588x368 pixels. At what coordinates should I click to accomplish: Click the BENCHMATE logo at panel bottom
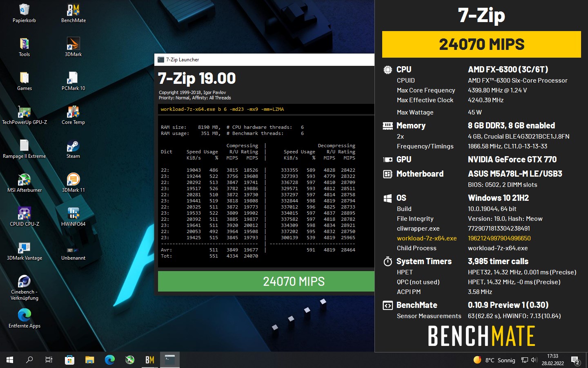click(x=481, y=336)
